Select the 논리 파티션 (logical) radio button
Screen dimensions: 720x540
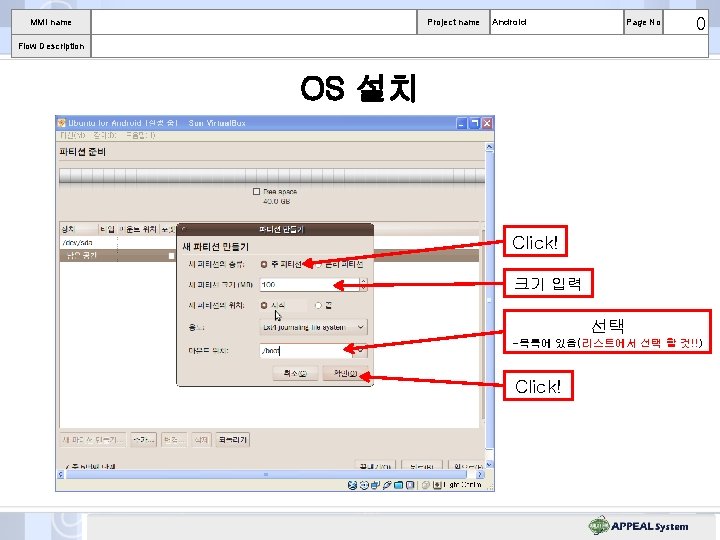(318, 264)
